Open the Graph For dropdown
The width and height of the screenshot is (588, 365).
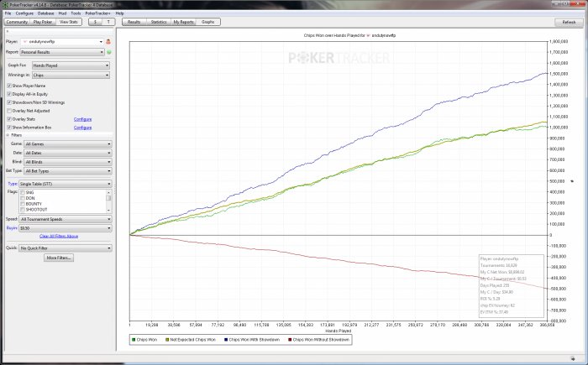71,65
